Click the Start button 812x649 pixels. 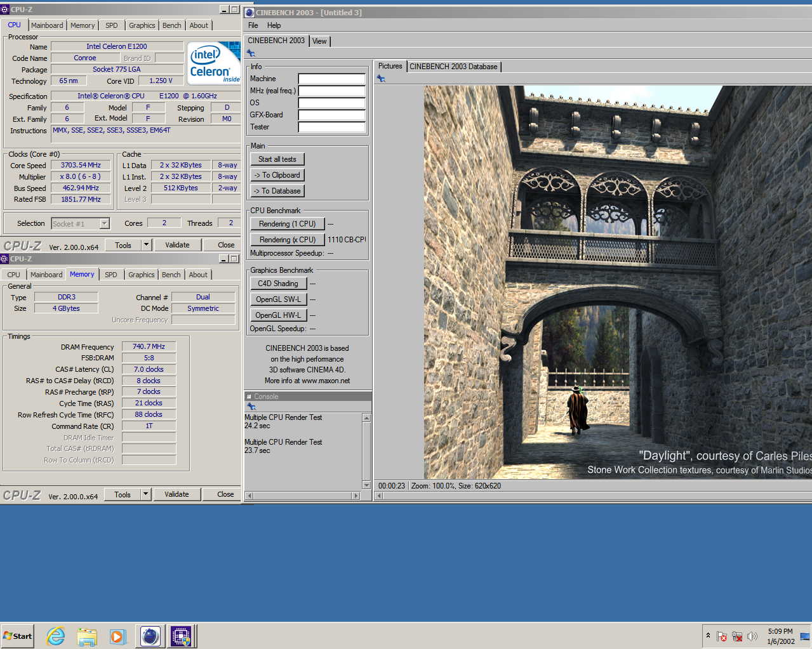tap(17, 636)
